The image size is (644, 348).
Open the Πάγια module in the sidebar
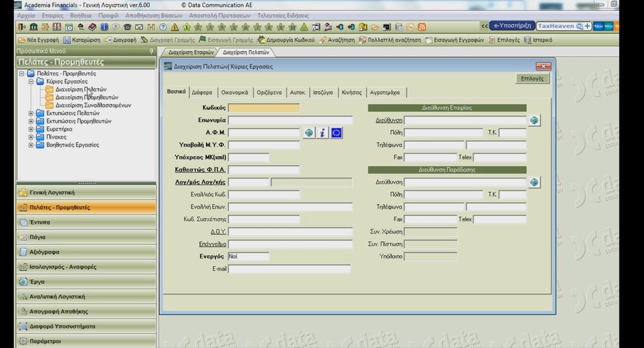point(87,237)
